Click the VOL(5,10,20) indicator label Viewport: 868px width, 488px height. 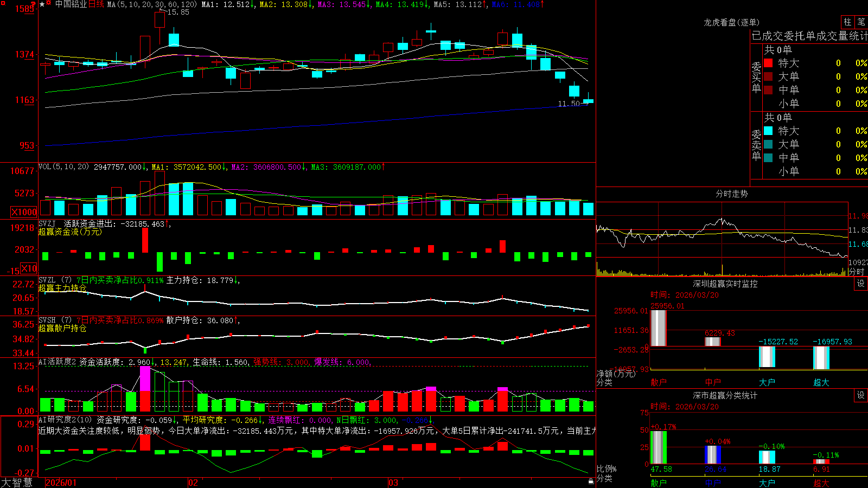(63, 167)
